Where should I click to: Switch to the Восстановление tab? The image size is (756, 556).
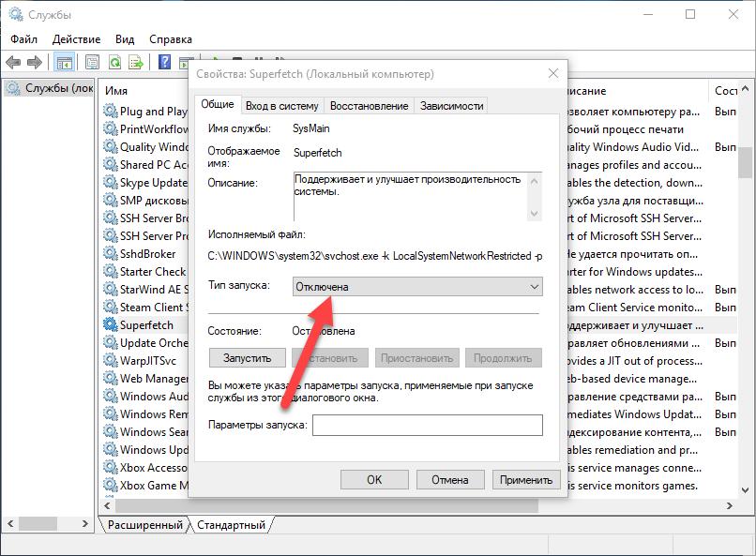(369, 106)
